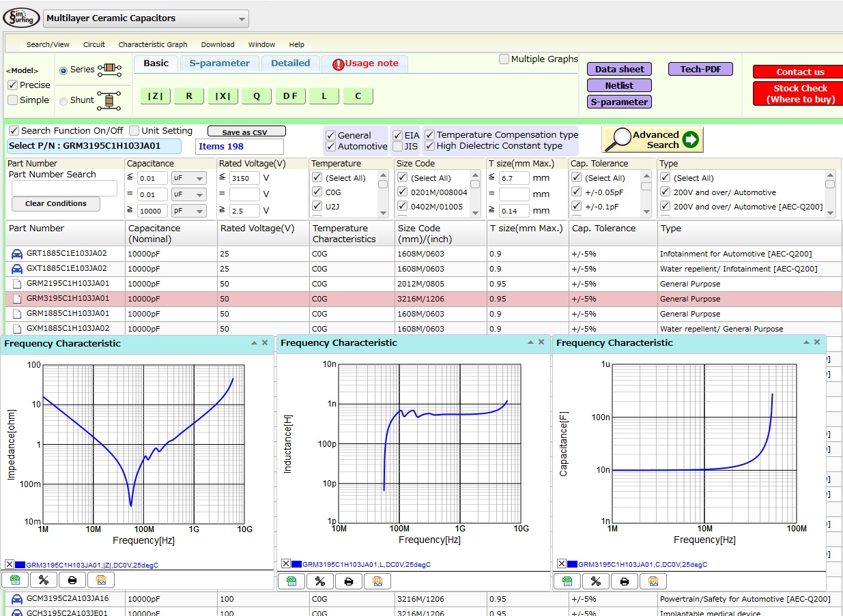Screen dimensions: 843x616
Task: Remove the L trace via legend X box
Action: [286, 564]
